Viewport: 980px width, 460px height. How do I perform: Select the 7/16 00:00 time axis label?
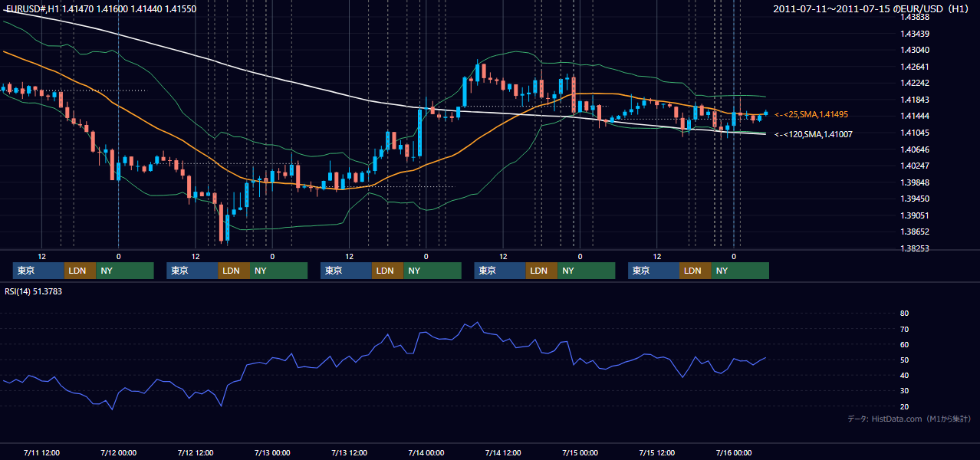point(734,452)
